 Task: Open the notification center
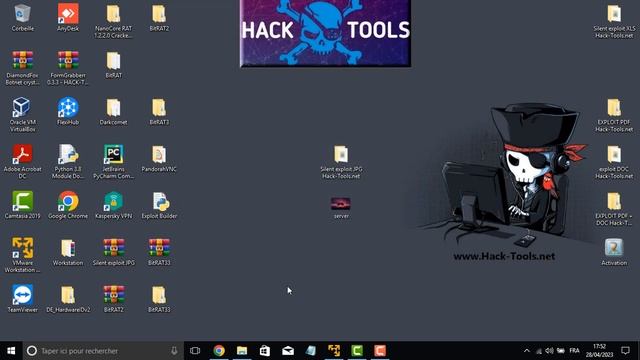point(625,351)
